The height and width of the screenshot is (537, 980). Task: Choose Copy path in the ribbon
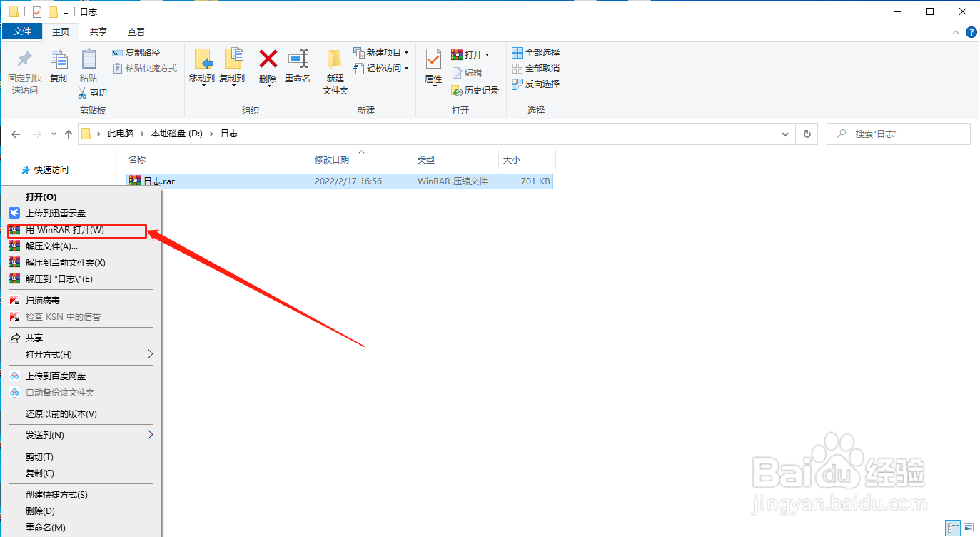[x=136, y=53]
